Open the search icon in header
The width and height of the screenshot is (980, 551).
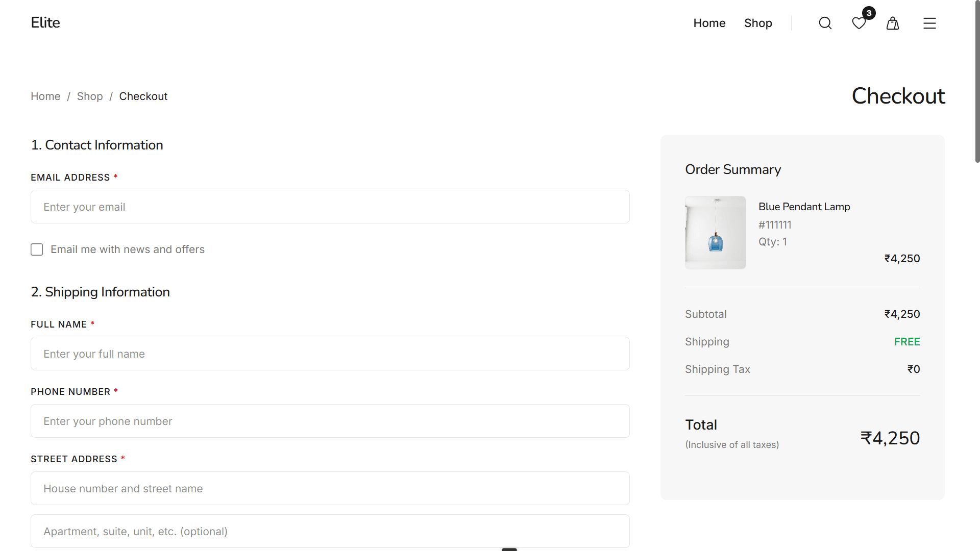click(x=825, y=23)
